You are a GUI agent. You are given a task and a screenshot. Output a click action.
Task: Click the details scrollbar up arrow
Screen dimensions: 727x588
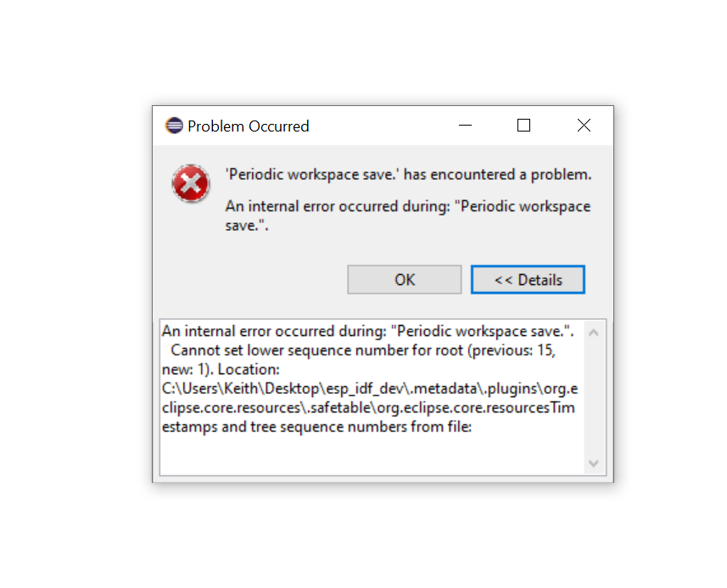pyautogui.click(x=594, y=333)
